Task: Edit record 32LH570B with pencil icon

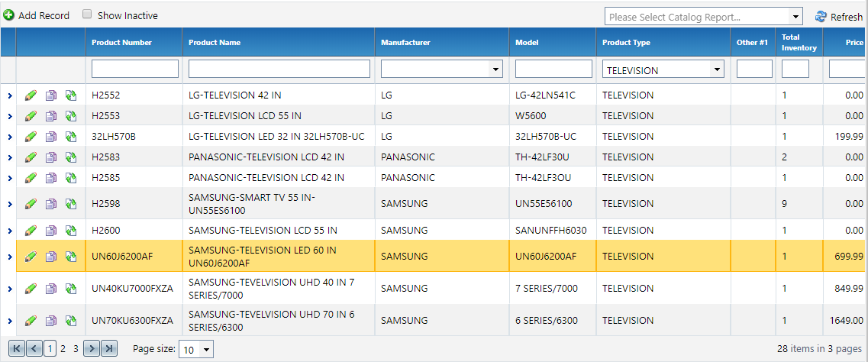Action: click(x=31, y=136)
